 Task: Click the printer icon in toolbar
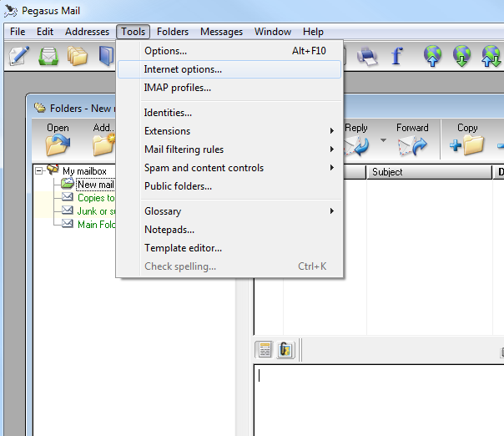(x=367, y=56)
